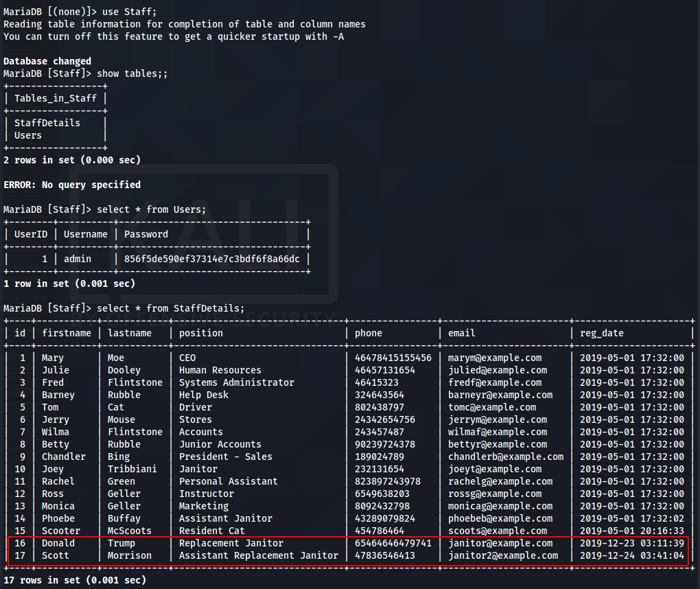Viewport: 700px width, 589px height.
Task: Click the 'ERROR: No query specified' message
Action: click(72, 185)
